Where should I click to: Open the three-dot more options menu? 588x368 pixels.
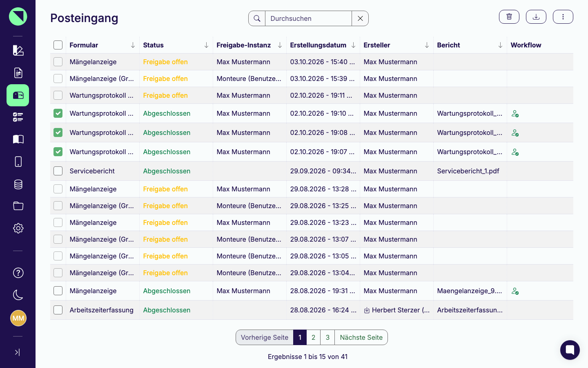(563, 17)
